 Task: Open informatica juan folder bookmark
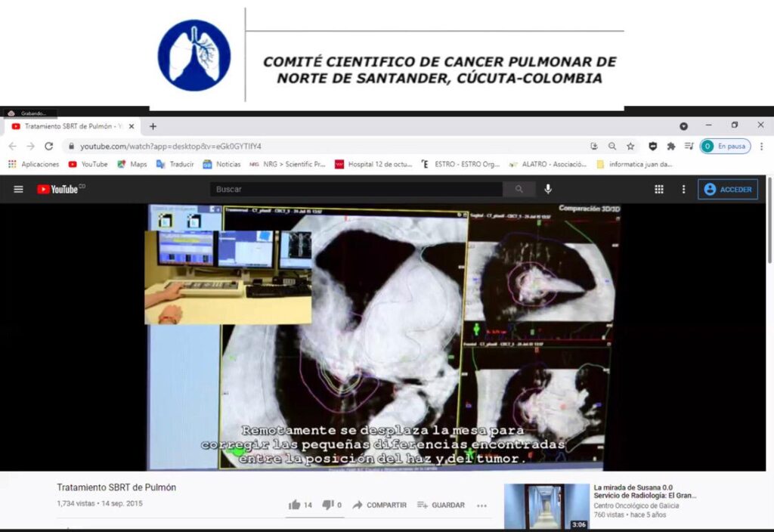[635, 164]
